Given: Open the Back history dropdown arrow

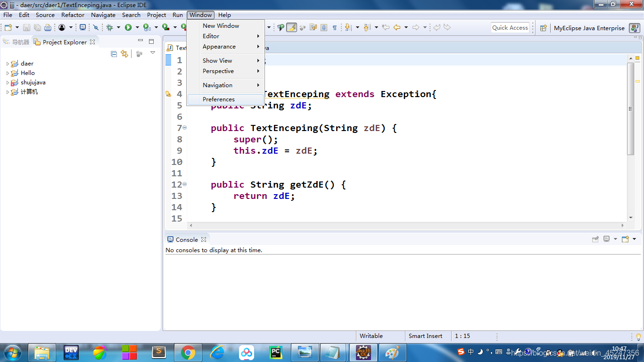Looking at the screenshot, I should 406,27.
